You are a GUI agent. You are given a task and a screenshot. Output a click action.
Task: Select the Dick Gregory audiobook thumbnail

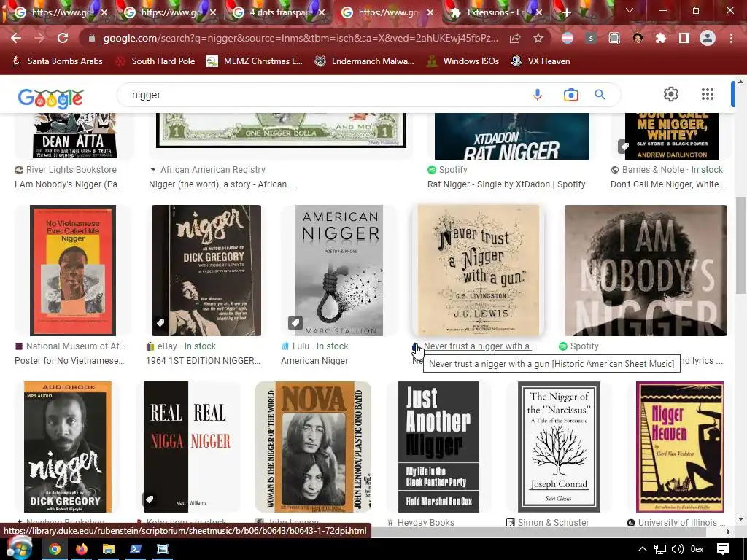(68, 447)
